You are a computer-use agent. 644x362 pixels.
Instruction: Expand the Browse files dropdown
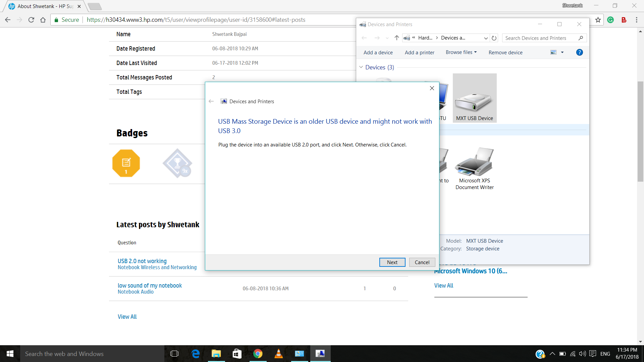461,52
